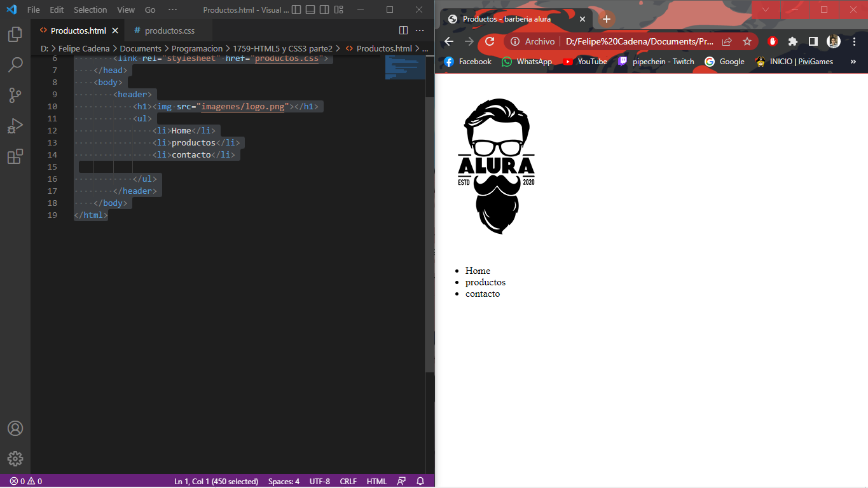The height and width of the screenshot is (488, 868).
Task: Open the Selection menu
Action: point(90,10)
